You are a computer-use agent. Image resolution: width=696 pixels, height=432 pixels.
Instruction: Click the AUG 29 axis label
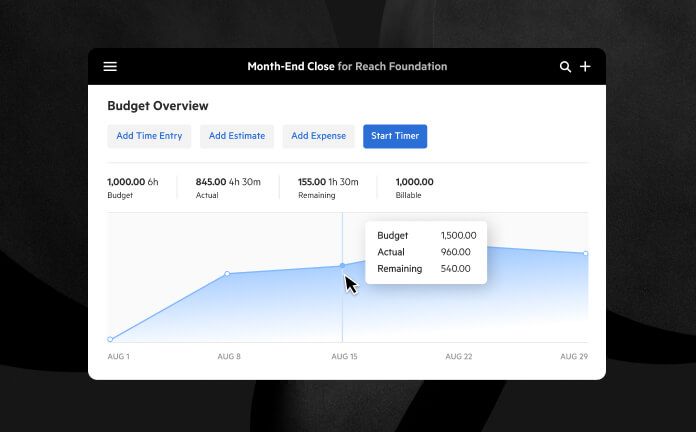point(573,357)
